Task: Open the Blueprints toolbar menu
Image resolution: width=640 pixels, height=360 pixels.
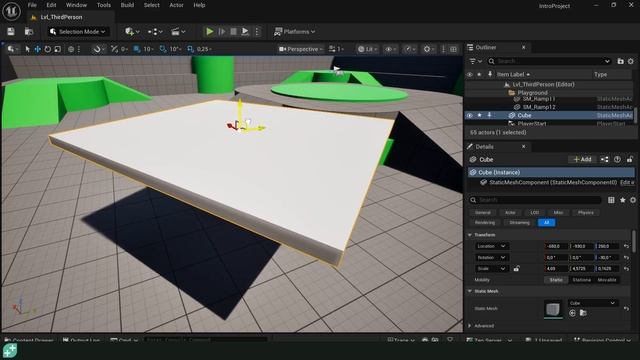Action: pyautogui.click(x=155, y=31)
